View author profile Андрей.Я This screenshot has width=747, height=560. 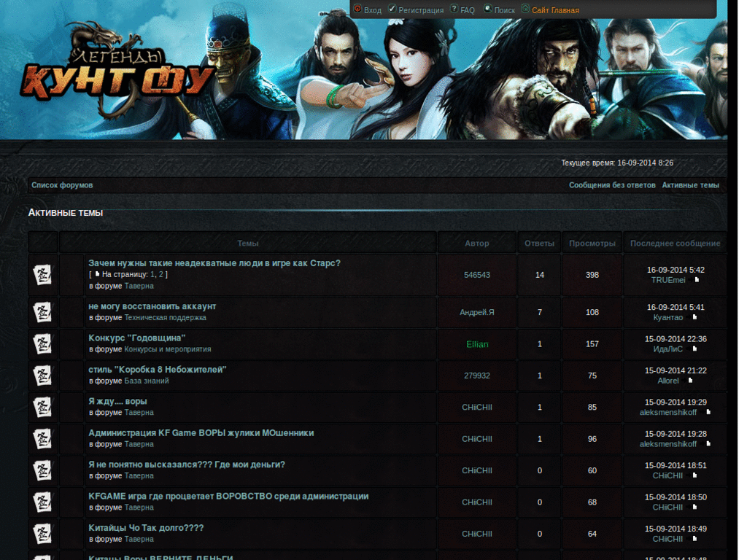coord(477,312)
